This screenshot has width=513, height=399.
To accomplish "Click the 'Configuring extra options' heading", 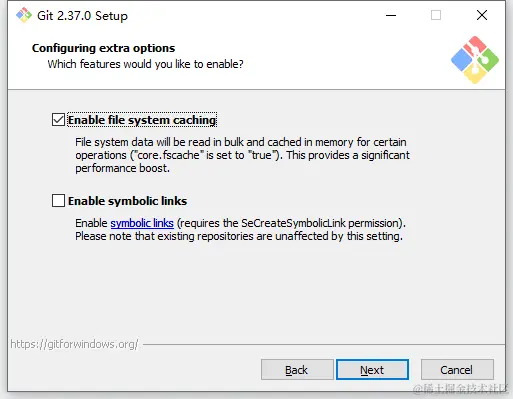I will click(x=103, y=48).
